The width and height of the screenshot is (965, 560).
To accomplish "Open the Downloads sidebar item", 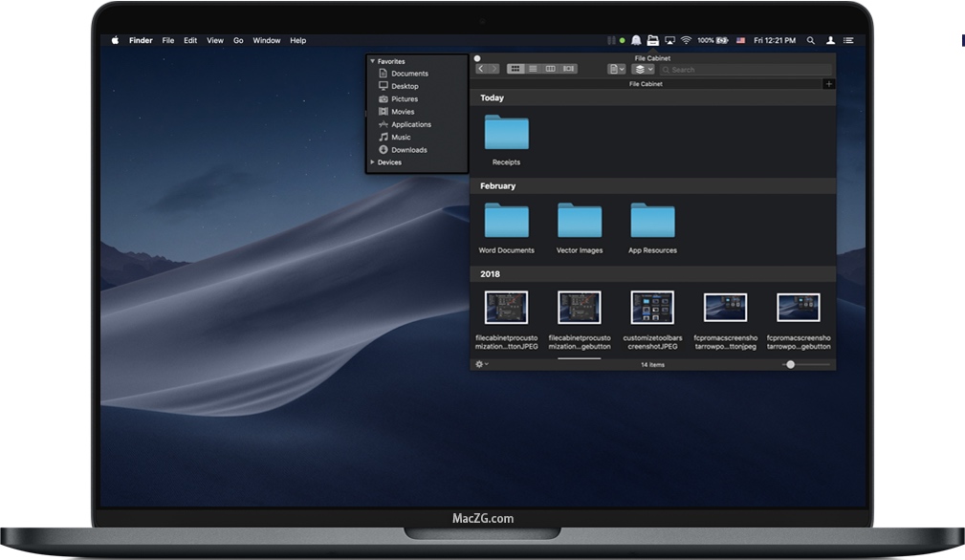I will 409,149.
